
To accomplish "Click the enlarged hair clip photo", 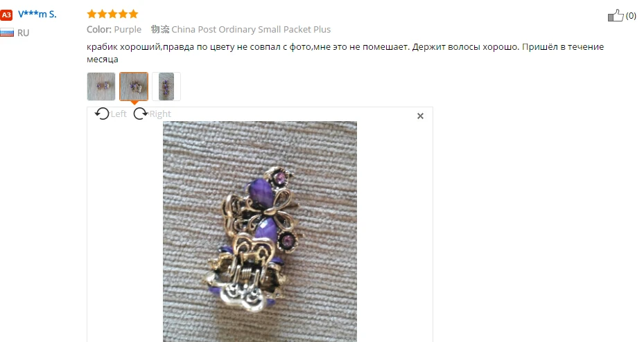I will pyautogui.click(x=259, y=231).
